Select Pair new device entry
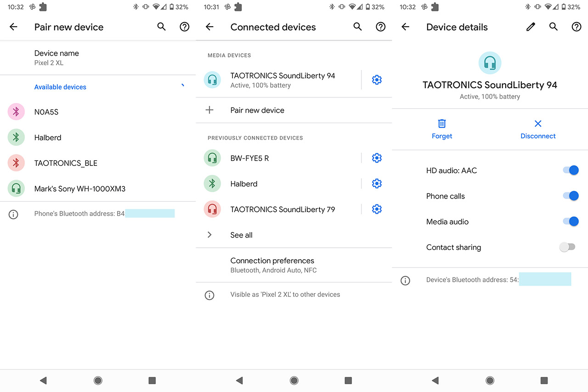The image size is (588, 392). (x=294, y=110)
